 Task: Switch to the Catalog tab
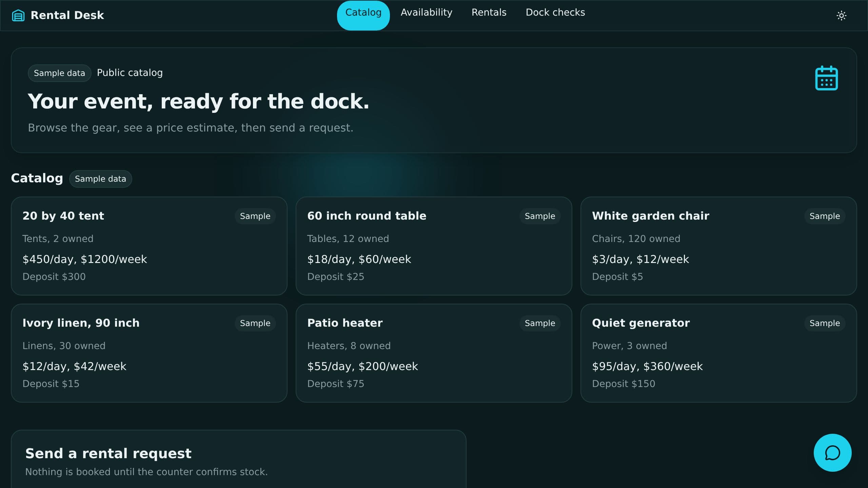(363, 16)
